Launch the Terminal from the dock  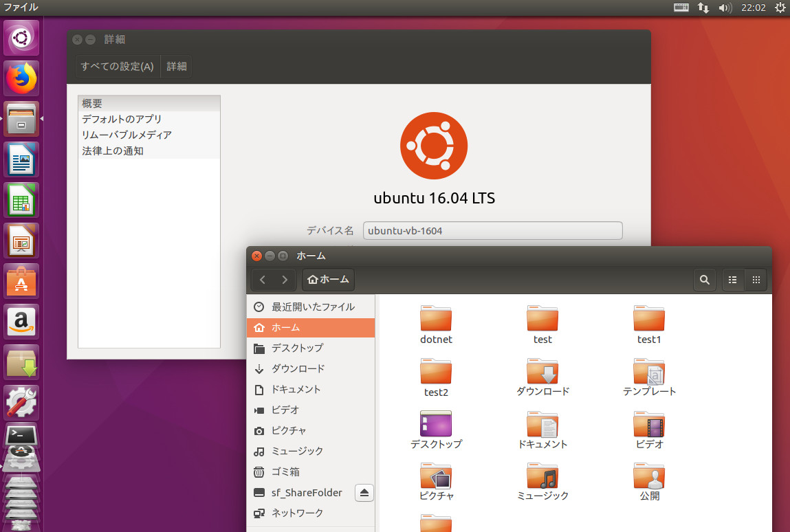(x=21, y=435)
